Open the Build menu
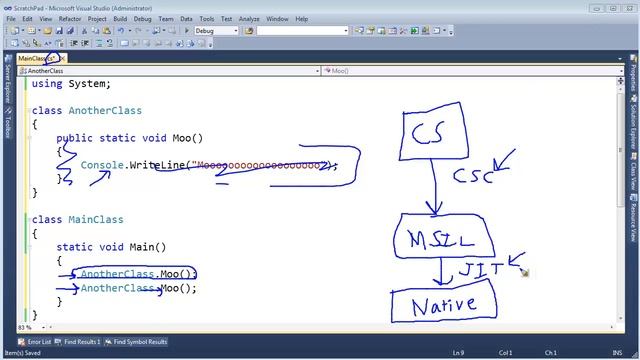640x360 pixels. [120, 19]
